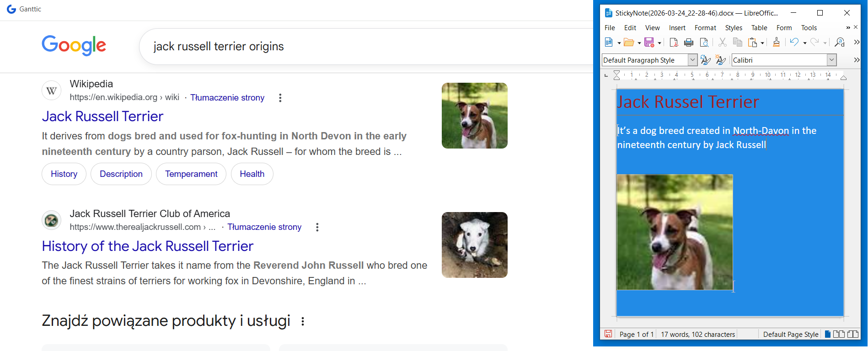The height and width of the screenshot is (351, 868).
Task: Click the dog thumbnail beside Wikipedia result
Action: (x=474, y=116)
